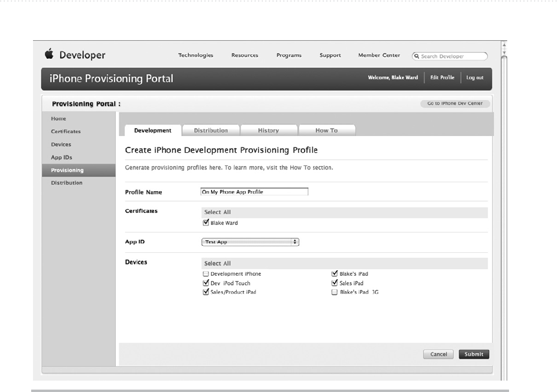Viewport: 557px width, 392px height.
Task: Click the Developer title text
Action: click(x=82, y=55)
